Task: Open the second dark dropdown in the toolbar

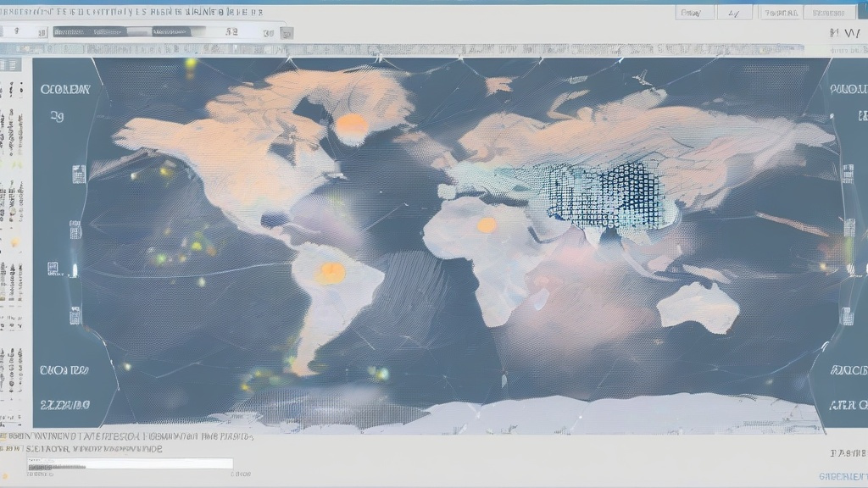Action: 178,31
